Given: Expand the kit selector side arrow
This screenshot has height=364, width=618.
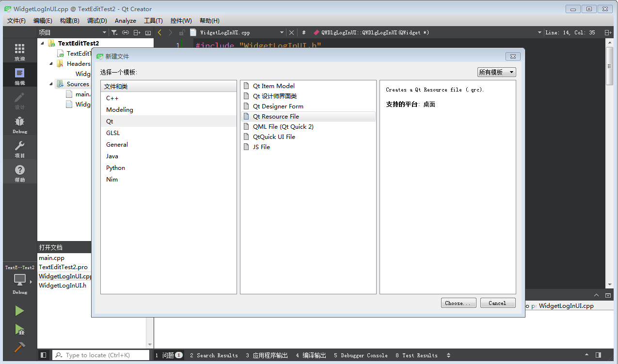Looking at the screenshot, I should point(31,282).
